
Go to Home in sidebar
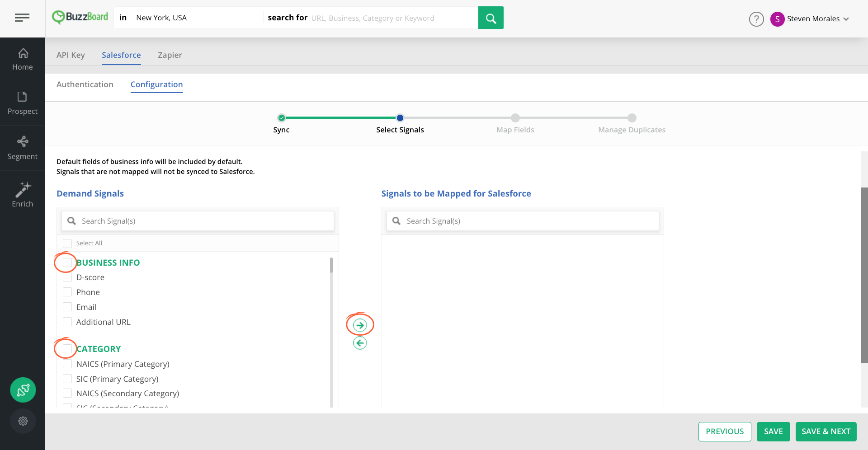pos(23,59)
